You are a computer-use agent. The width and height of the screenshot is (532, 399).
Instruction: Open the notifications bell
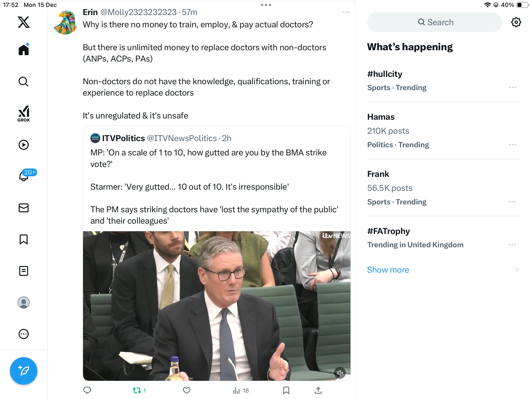[24, 176]
